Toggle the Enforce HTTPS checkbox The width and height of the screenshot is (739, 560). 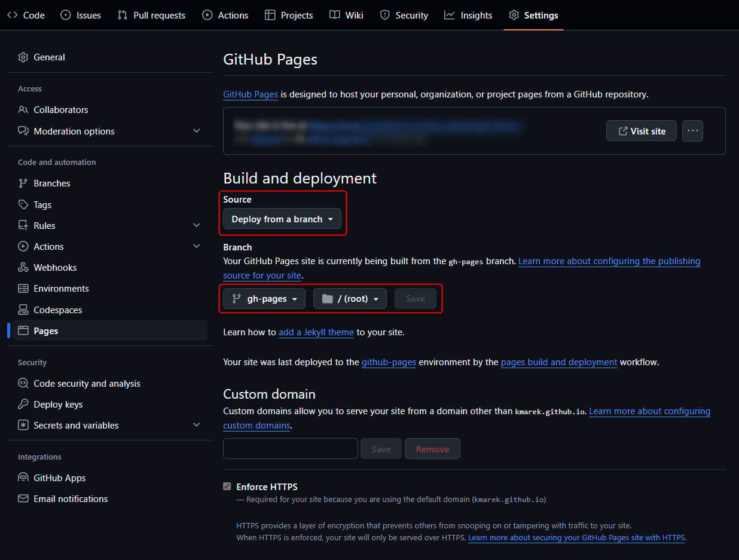[x=227, y=486]
